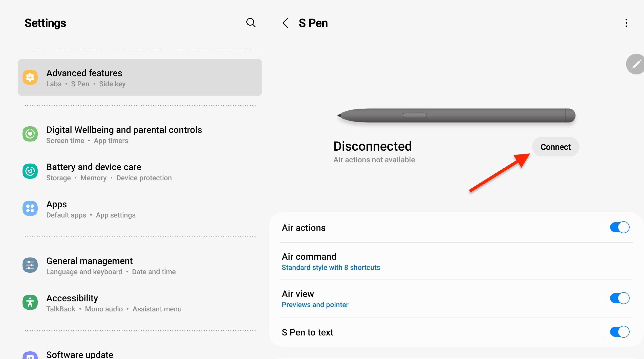
Task: Toggle S Pen to text off
Action: point(619,332)
